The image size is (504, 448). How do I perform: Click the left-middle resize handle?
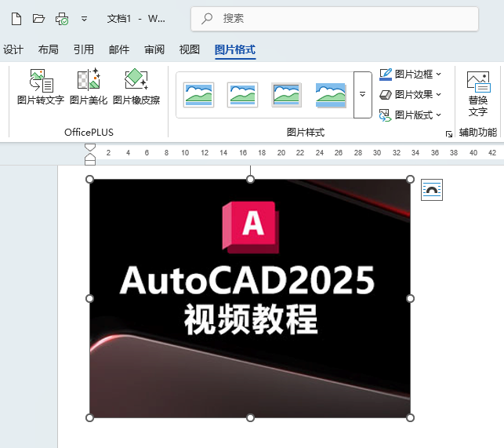point(89,299)
